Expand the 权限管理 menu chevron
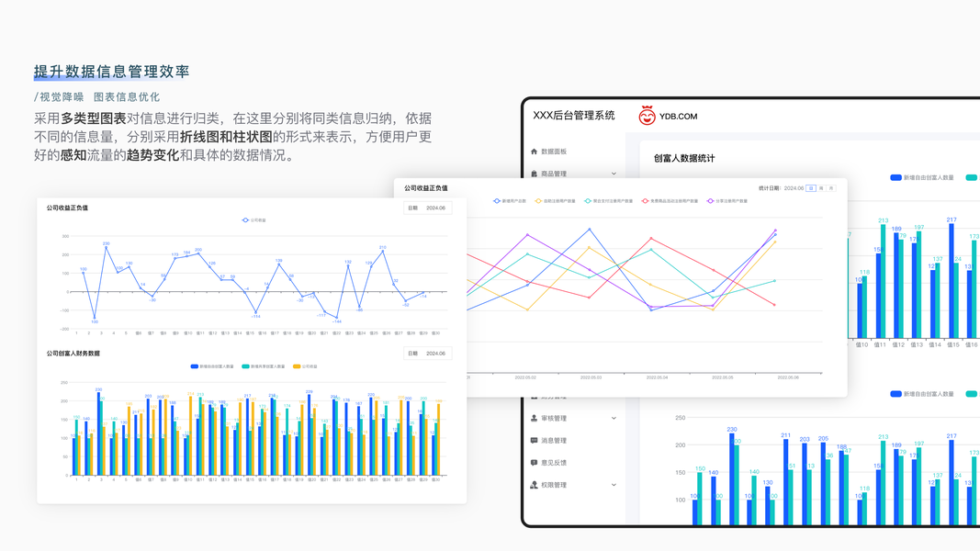Image resolution: width=980 pixels, height=551 pixels. (614, 485)
